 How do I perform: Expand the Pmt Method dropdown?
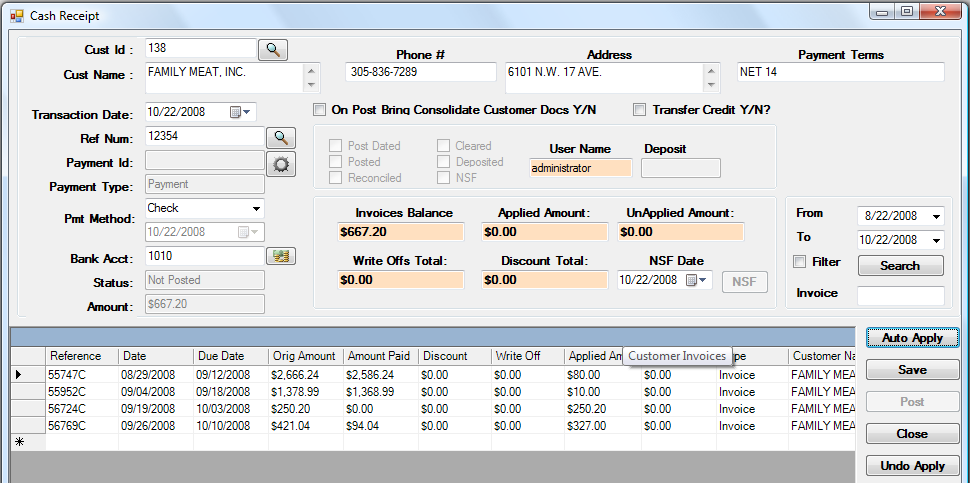[256, 209]
